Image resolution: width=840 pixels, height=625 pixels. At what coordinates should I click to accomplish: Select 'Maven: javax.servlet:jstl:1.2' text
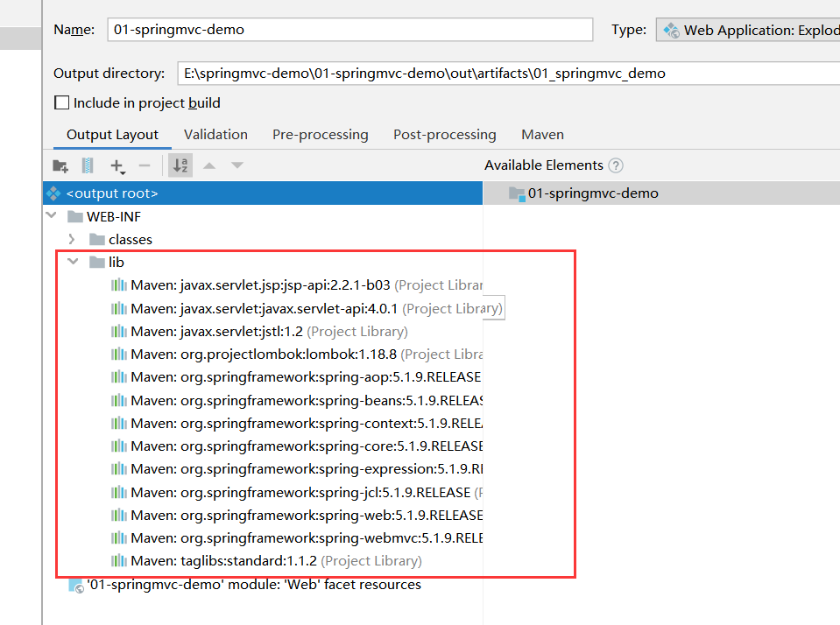coord(217,332)
